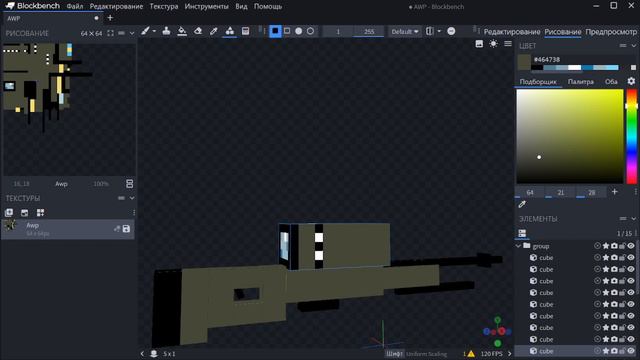Switch to the Редактирование mode tab
The width and height of the screenshot is (640, 360).
click(512, 31)
